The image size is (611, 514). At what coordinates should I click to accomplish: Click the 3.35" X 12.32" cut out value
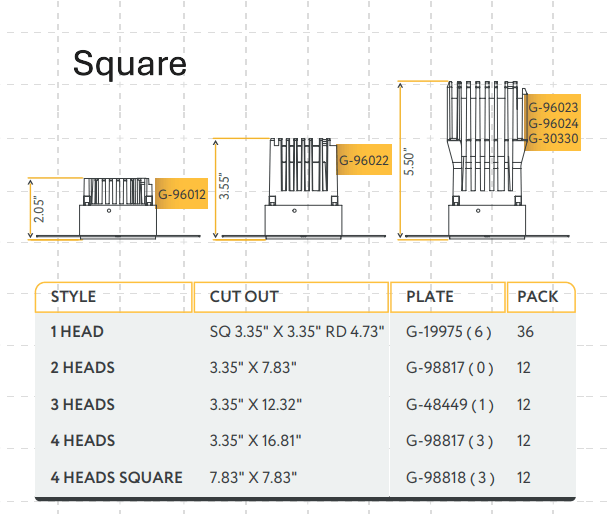coord(256,405)
